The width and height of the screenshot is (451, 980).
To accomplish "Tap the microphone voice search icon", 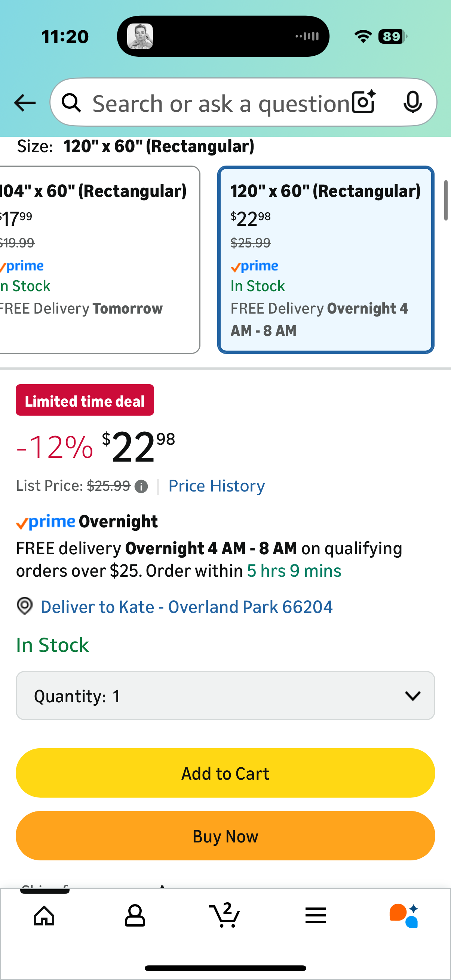I will (412, 102).
